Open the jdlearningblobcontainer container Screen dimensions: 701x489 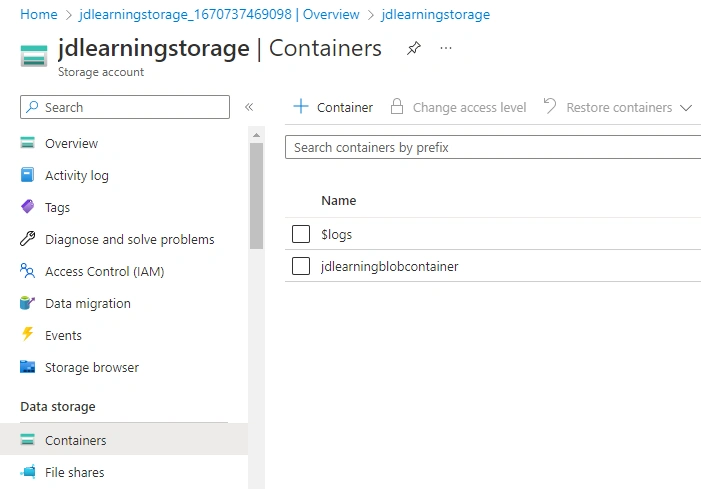coord(389,266)
